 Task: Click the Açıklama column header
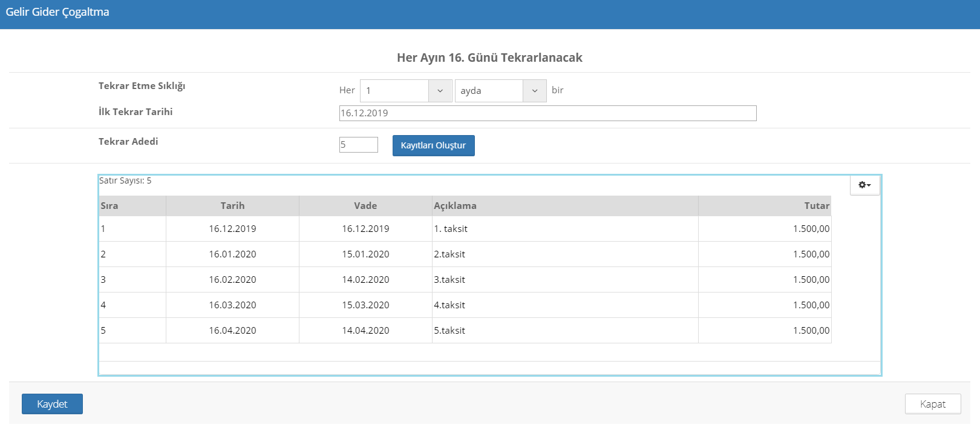[564, 206]
